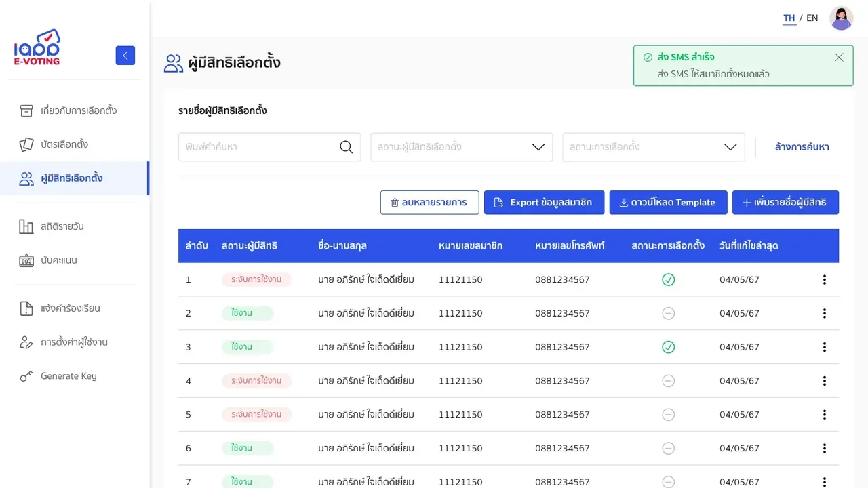Click the ลบหลายรายการ button

tap(429, 203)
